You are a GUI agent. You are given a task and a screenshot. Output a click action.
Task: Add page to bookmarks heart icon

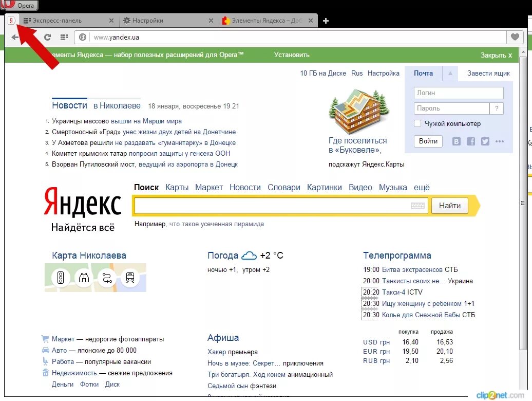click(515, 37)
